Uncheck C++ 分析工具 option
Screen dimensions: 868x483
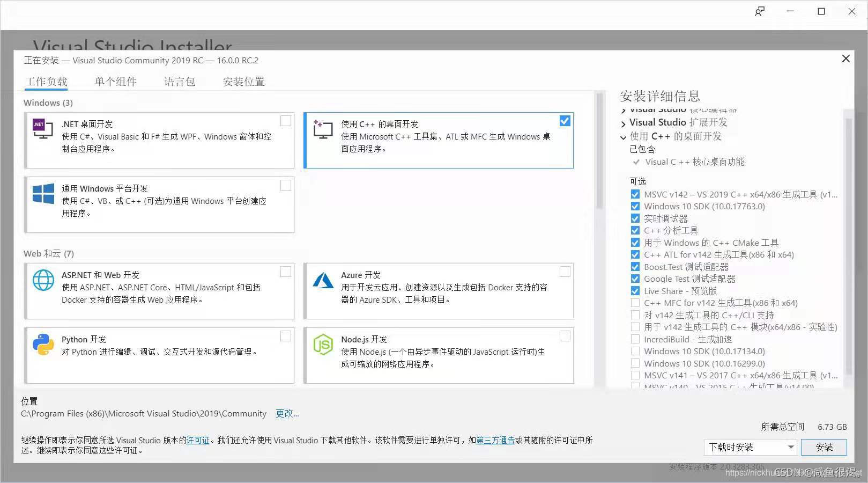point(635,230)
